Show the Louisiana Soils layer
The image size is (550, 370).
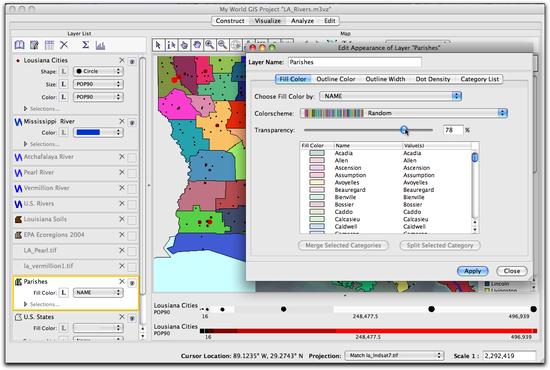coord(132,220)
